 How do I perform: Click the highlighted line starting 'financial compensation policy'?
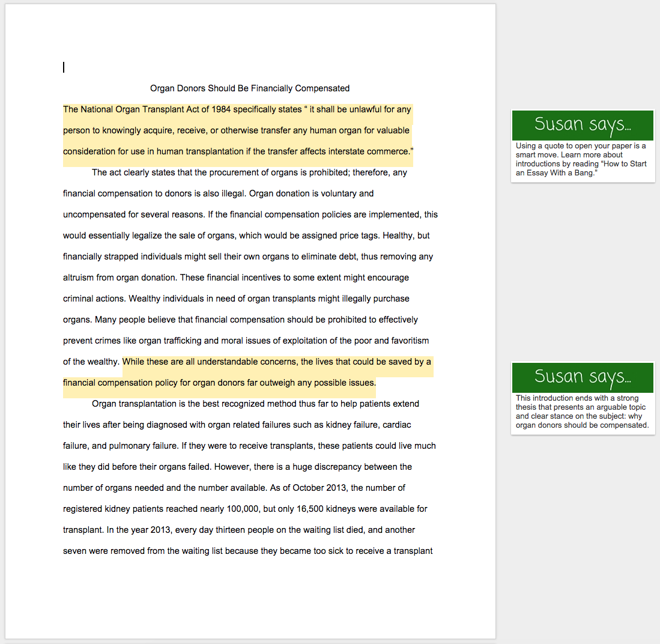219,383
